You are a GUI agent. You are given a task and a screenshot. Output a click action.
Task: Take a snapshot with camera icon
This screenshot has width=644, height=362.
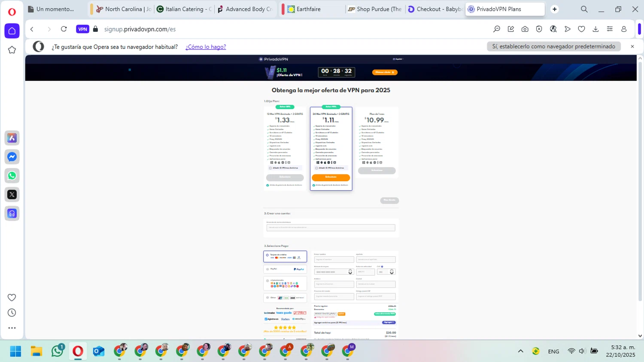pyautogui.click(x=525, y=29)
